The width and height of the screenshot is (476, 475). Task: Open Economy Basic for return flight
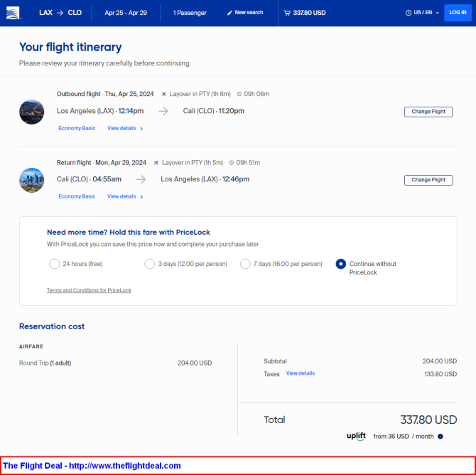(x=77, y=196)
